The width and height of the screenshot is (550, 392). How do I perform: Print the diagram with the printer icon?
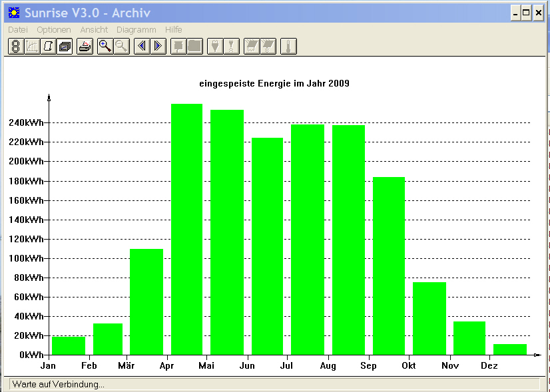pyautogui.click(x=85, y=47)
